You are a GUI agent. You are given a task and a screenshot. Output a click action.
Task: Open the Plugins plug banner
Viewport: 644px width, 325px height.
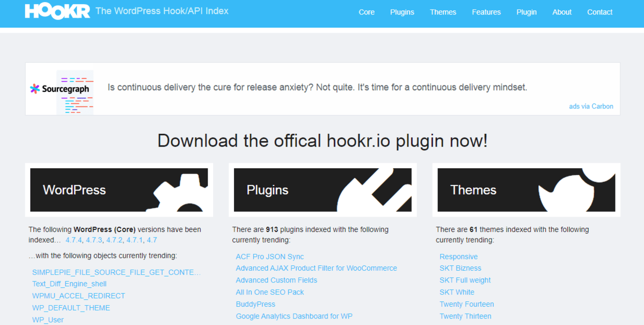323,190
